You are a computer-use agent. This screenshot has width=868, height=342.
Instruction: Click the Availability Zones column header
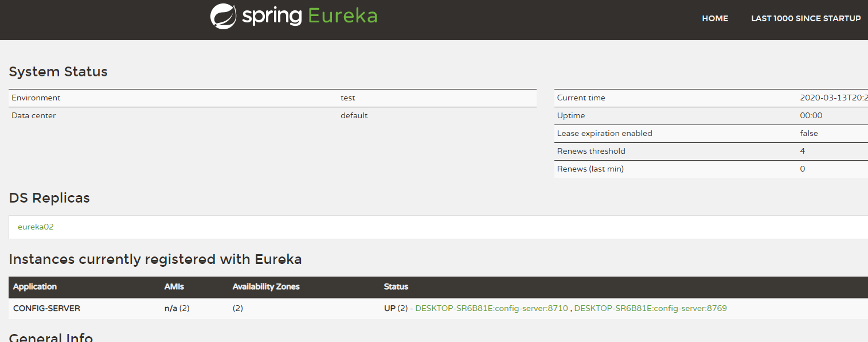coord(266,286)
